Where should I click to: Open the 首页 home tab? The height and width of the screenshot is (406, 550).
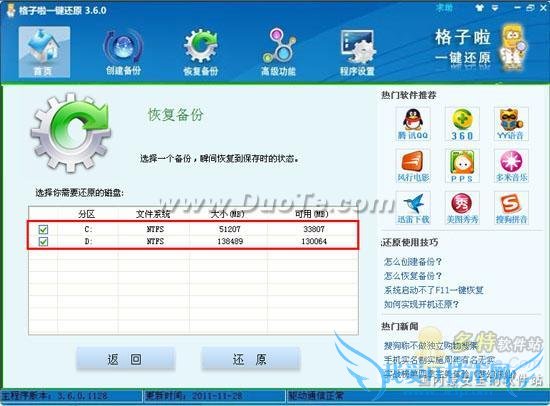pos(44,52)
